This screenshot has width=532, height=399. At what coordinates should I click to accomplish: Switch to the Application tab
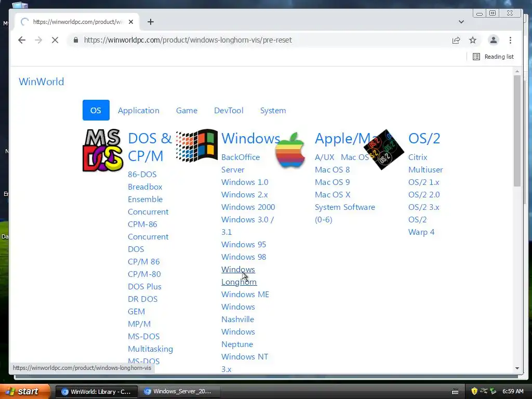[138, 110]
